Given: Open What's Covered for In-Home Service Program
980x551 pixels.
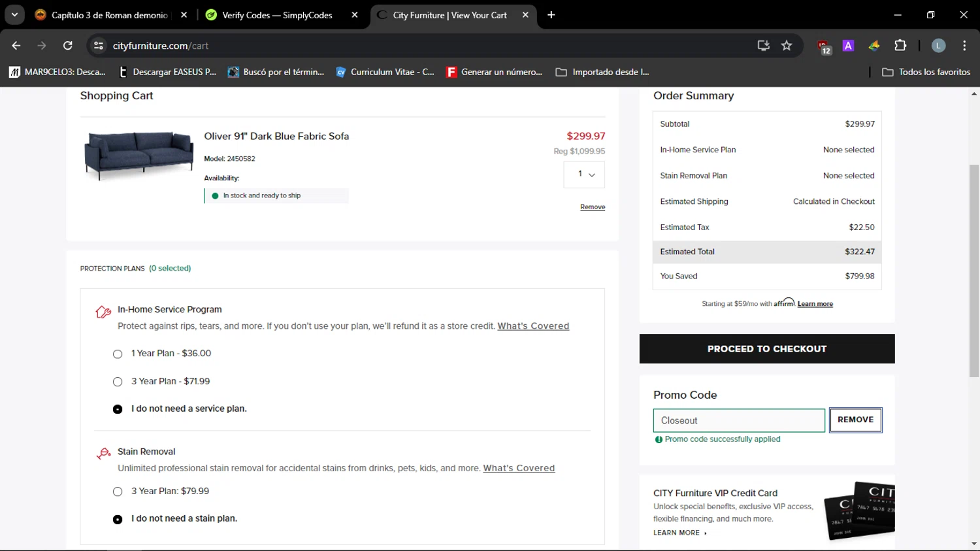Looking at the screenshot, I should click(x=533, y=326).
